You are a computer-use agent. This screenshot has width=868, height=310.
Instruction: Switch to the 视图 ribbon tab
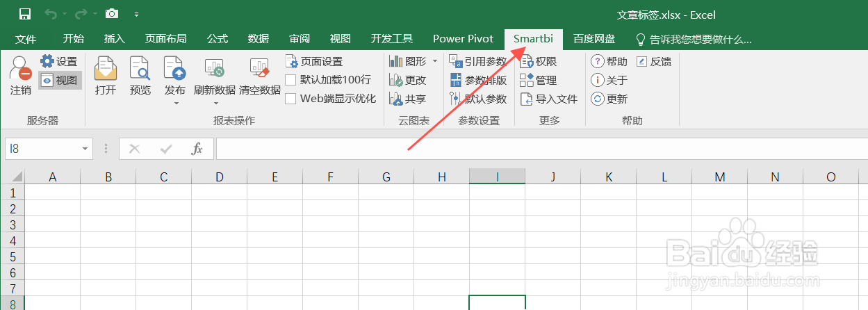point(341,39)
